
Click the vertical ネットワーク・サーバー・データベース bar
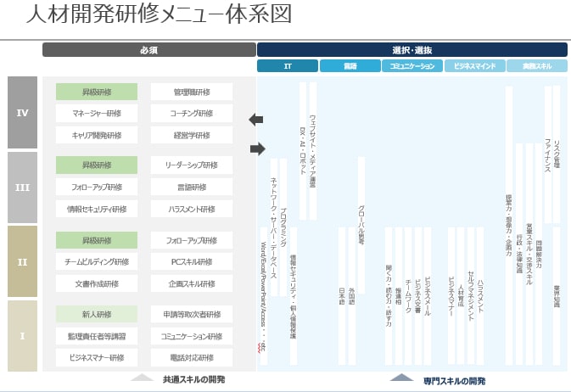273,227
